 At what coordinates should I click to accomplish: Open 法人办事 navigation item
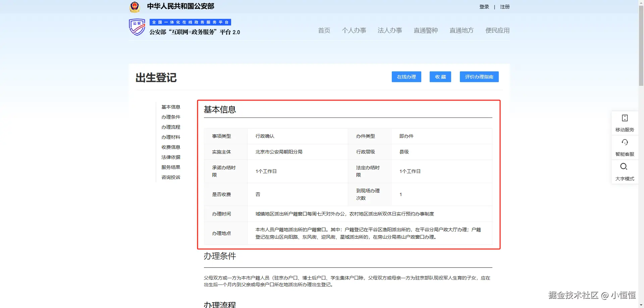pos(390,30)
